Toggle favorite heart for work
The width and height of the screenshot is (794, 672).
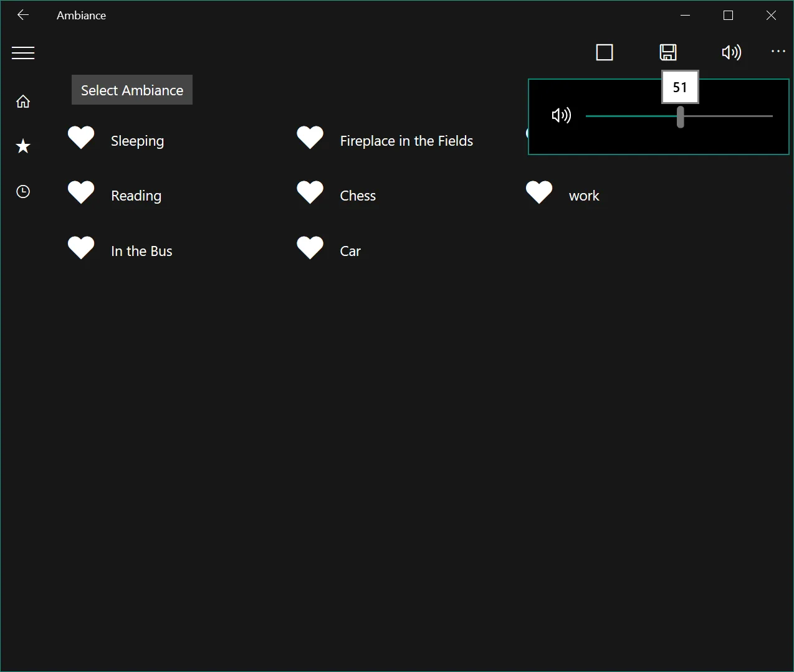tap(539, 192)
